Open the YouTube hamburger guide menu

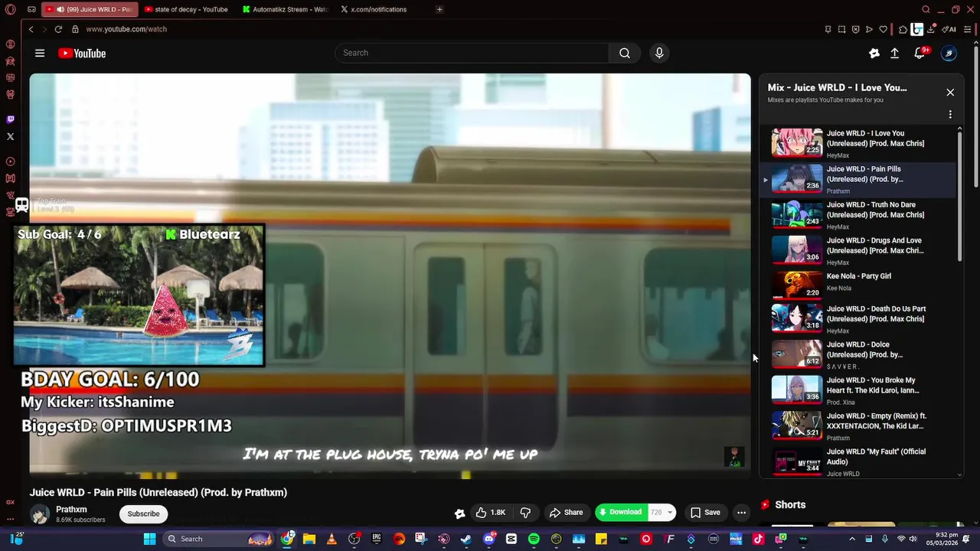(x=40, y=54)
